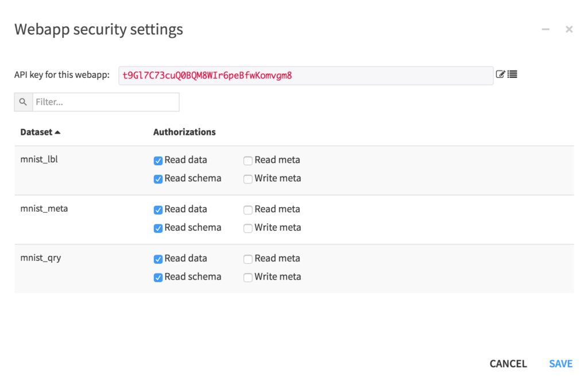
Task: Disable Read schema for mnist_meta
Action: pos(158,228)
